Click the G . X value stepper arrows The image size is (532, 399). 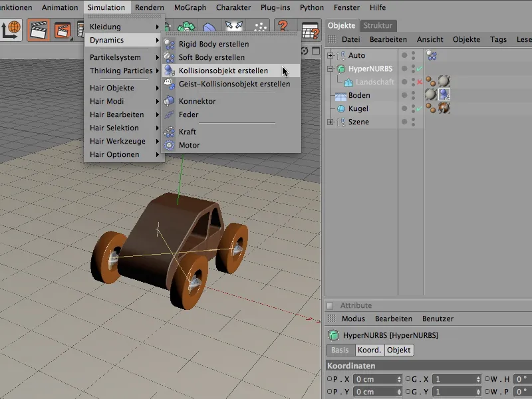click(477, 378)
